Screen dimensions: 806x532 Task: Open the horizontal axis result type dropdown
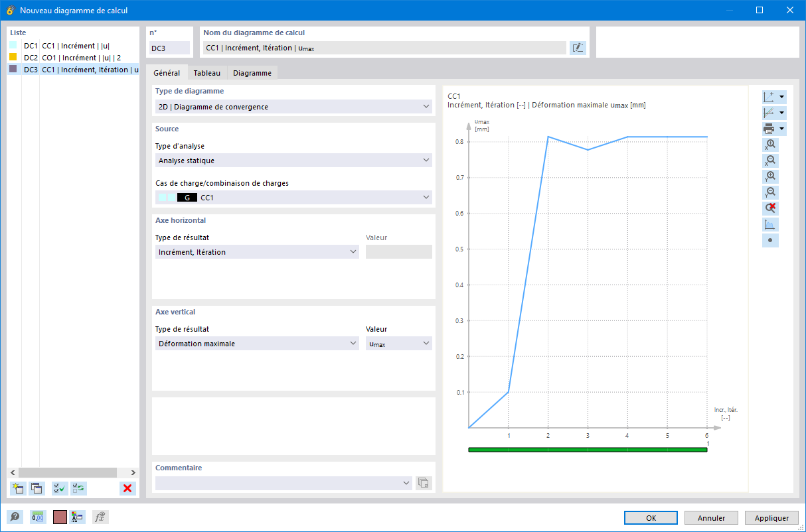coord(257,251)
